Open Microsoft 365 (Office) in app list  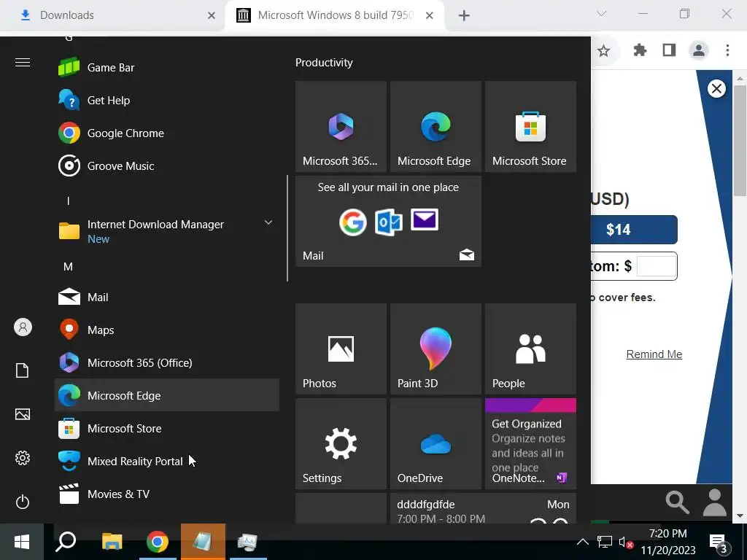tap(167, 363)
